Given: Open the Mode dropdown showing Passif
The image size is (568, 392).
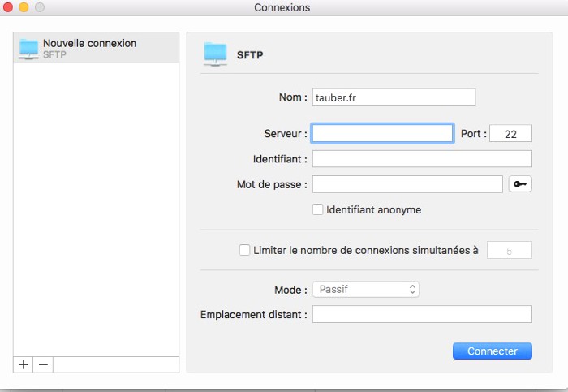Looking at the screenshot, I should coord(366,289).
